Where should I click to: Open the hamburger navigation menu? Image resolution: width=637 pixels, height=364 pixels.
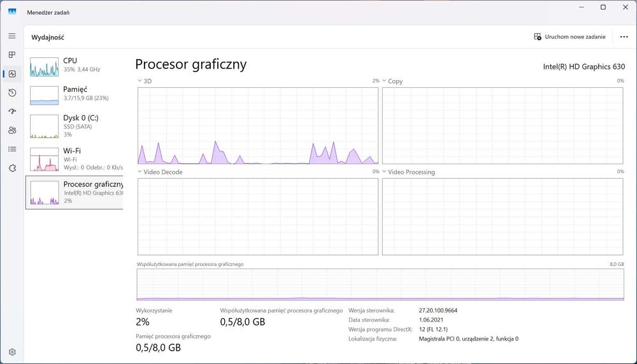coord(12,36)
